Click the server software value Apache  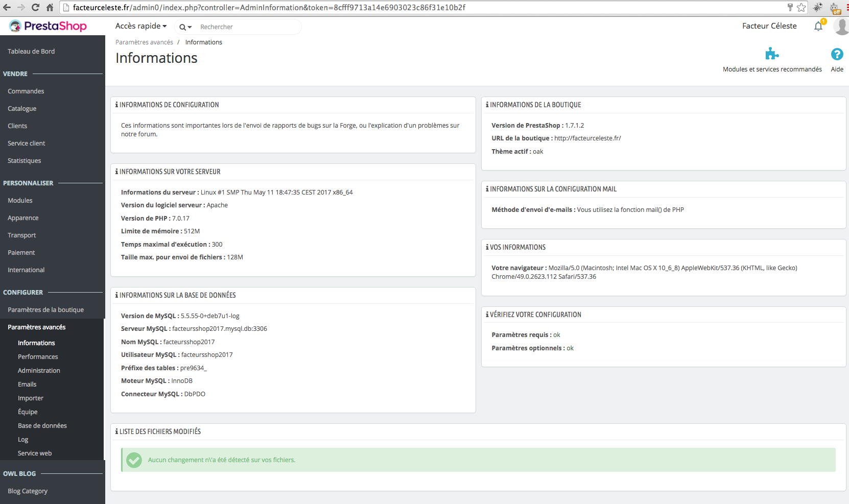217,205
